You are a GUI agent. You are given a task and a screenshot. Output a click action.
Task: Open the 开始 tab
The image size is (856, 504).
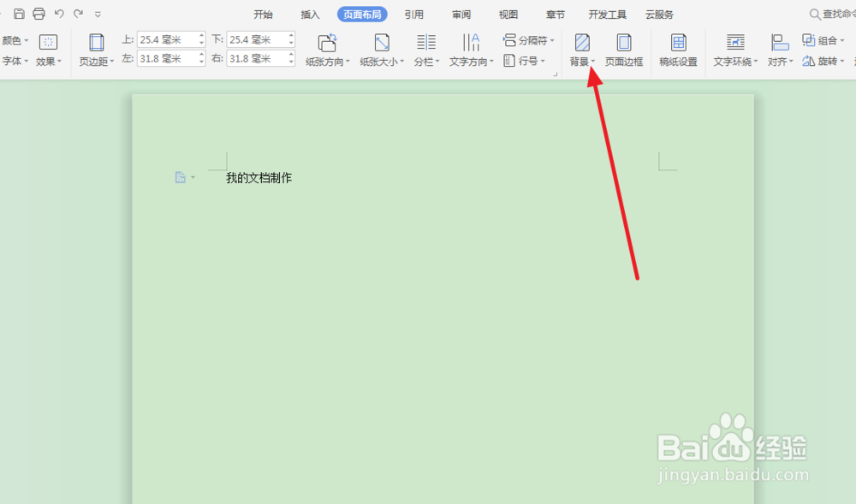263,15
